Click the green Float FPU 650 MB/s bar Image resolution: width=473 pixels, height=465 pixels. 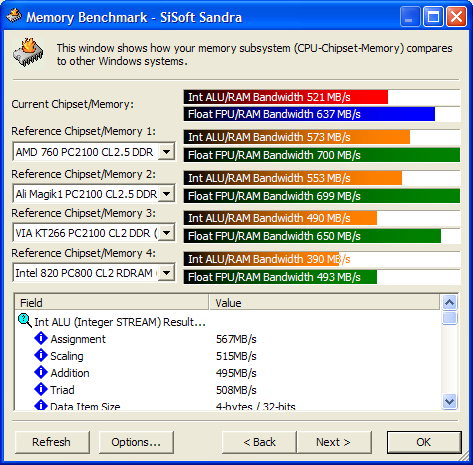[x=312, y=236]
